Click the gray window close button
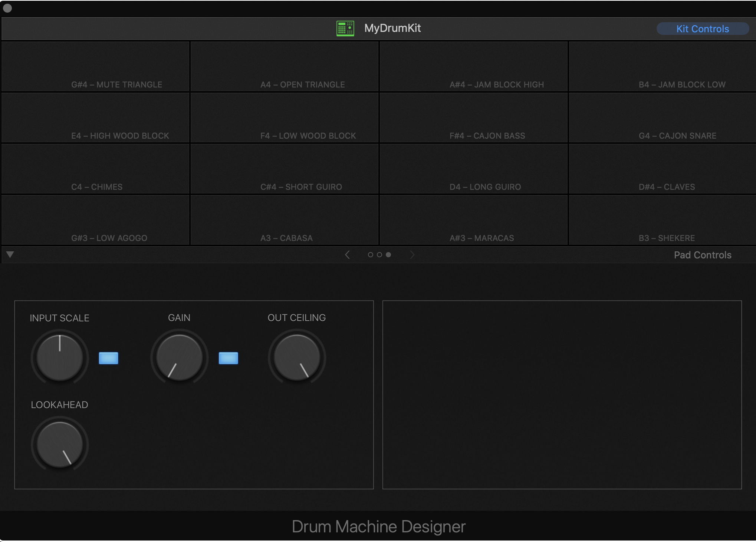This screenshot has height=542, width=756. (7, 8)
